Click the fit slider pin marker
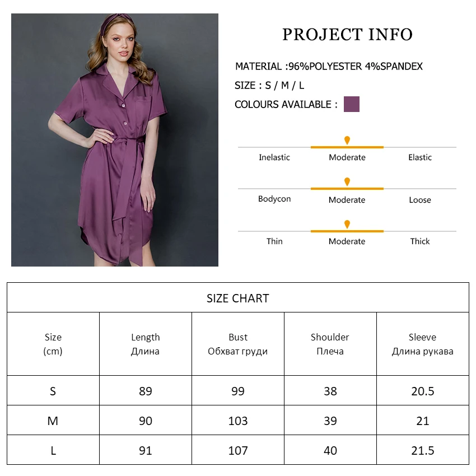Screen dimensions: 476x476 tap(347, 182)
